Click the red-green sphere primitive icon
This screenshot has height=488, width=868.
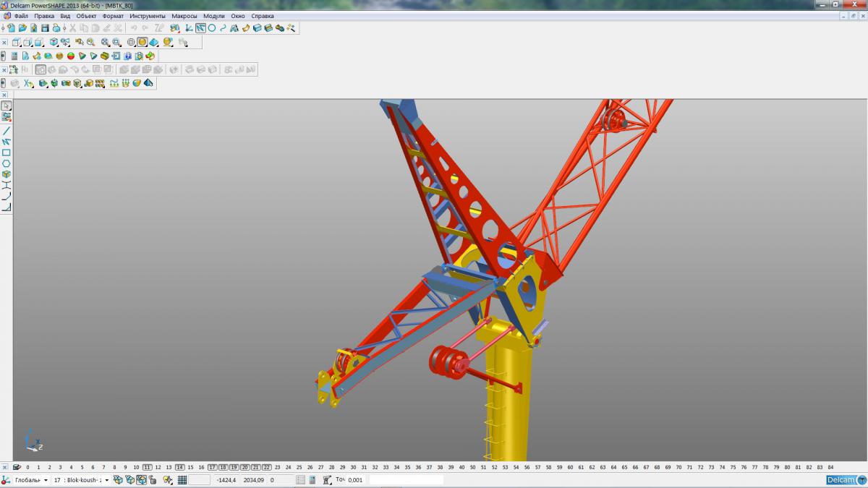[71, 56]
